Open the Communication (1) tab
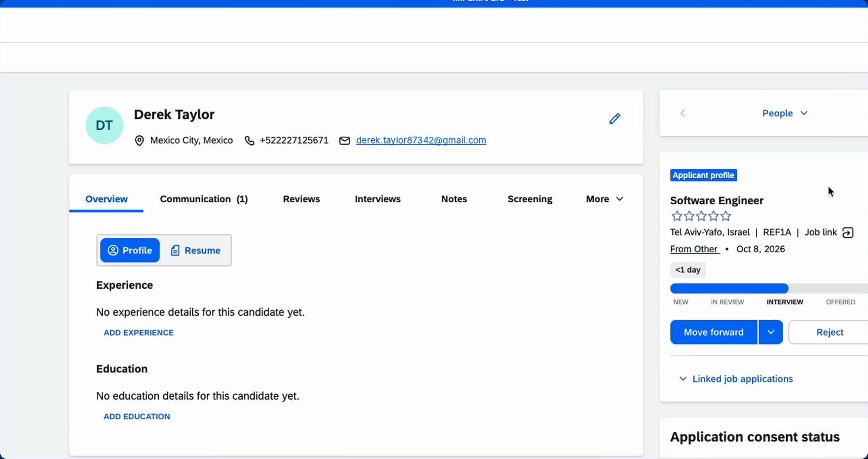The image size is (868, 459). point(204,199)
